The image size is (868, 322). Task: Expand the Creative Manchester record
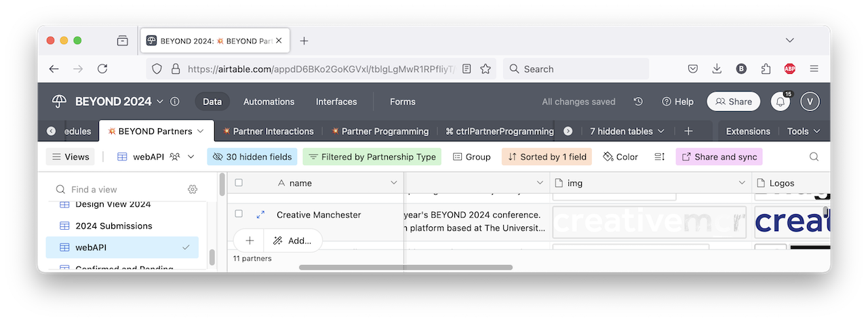[x=260, y=215]
